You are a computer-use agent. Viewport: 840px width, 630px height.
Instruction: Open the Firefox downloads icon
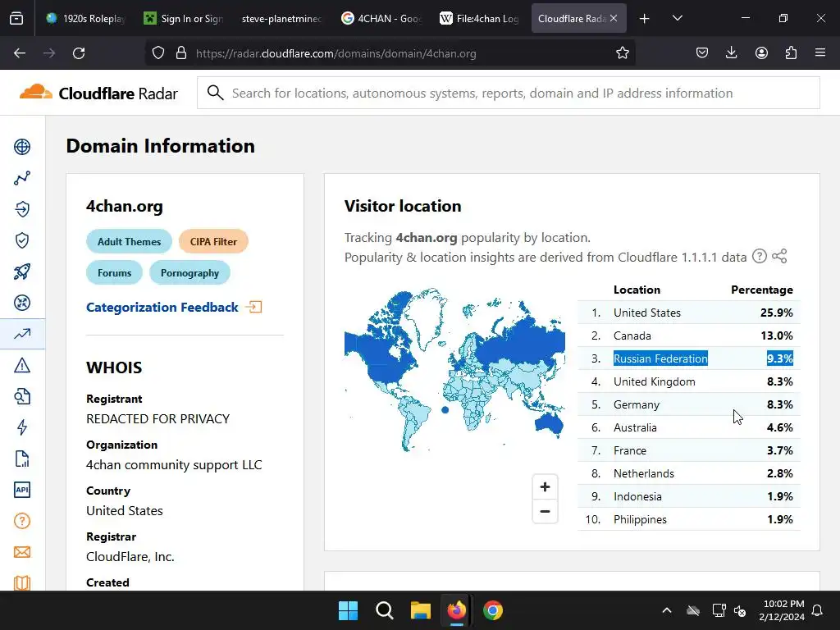(731, 53)
